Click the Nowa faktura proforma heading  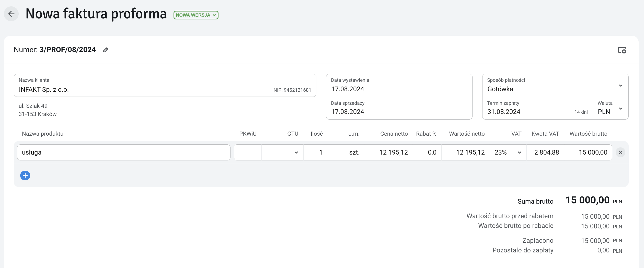[96, 14]
